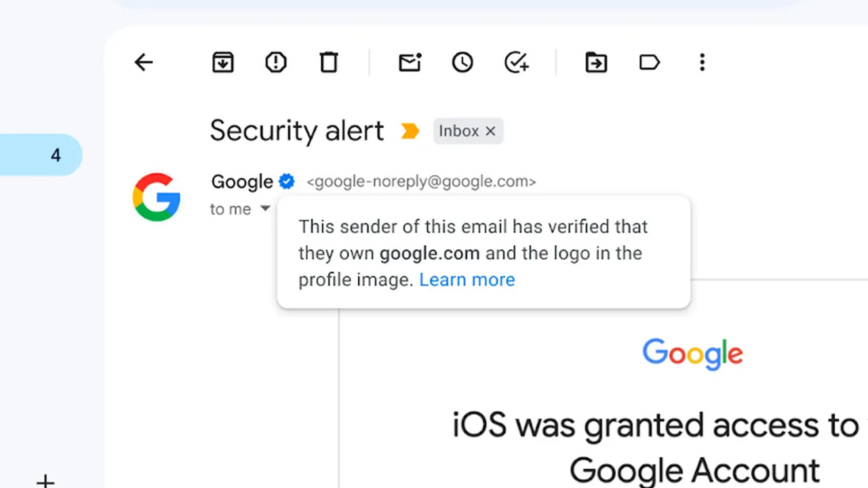Click the plus icon in sidebar
The height and width of the screenshot is (488, 868).
coord(45,482)
